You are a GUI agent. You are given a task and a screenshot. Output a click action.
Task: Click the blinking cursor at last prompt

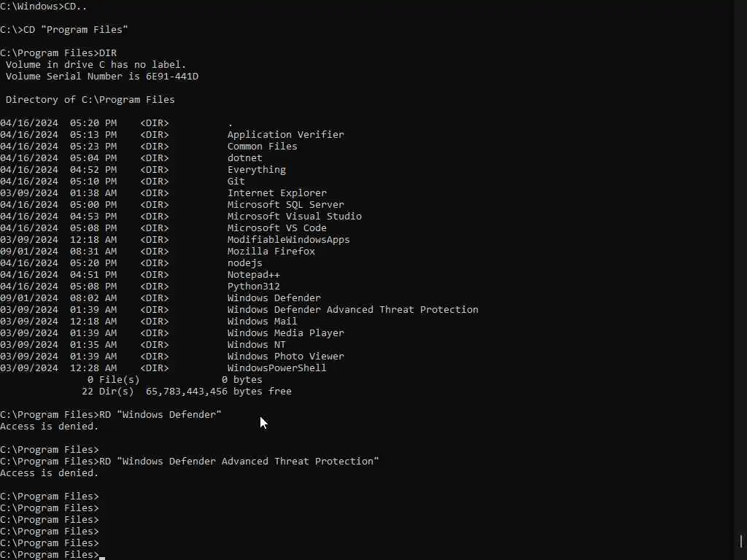tap(102, 556)
